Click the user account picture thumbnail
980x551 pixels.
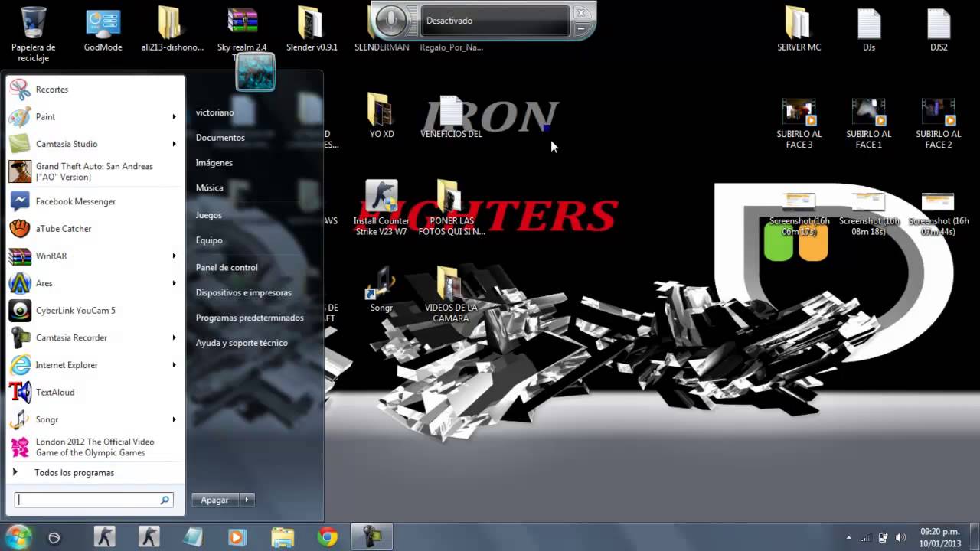255,72
